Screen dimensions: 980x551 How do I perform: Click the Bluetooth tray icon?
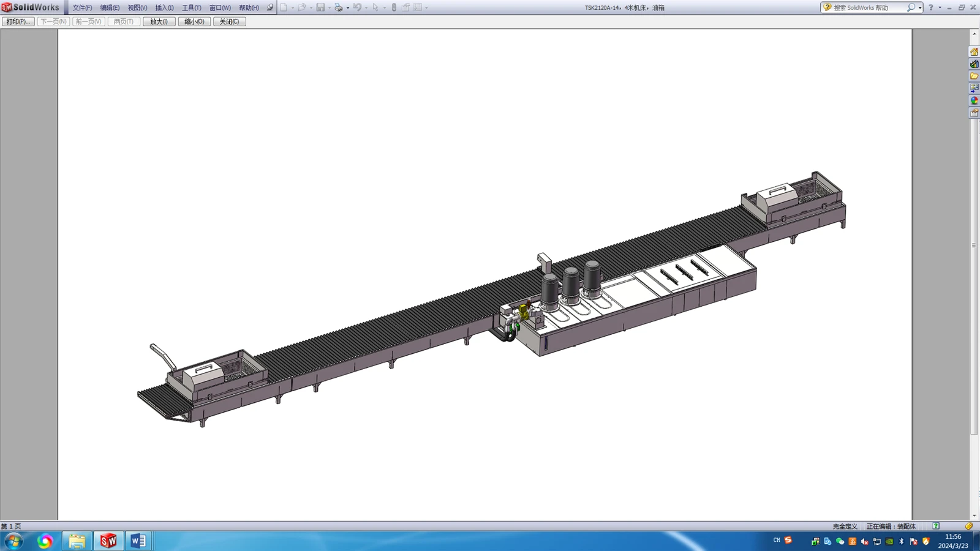coord(901,541)
